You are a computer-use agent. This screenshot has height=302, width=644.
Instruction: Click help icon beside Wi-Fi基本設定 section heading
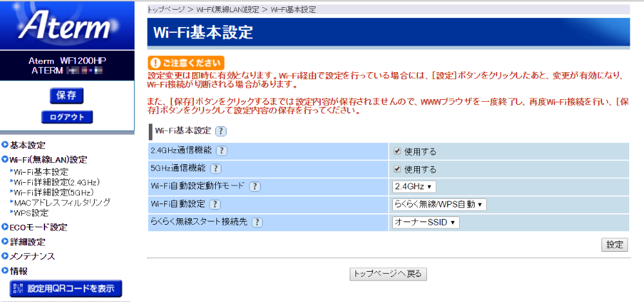pos(221,131)
